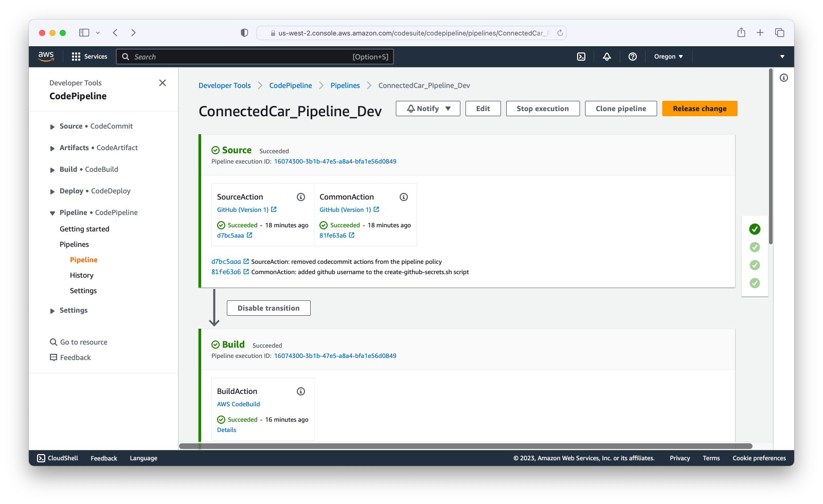Launch CloudShell from top navigation bar

(x=581, y=57)
